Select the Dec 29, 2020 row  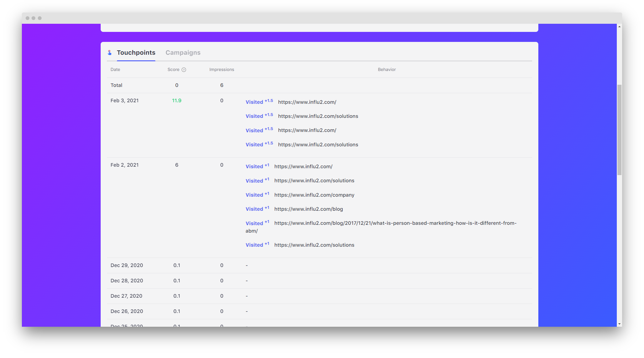pos(127,265)
